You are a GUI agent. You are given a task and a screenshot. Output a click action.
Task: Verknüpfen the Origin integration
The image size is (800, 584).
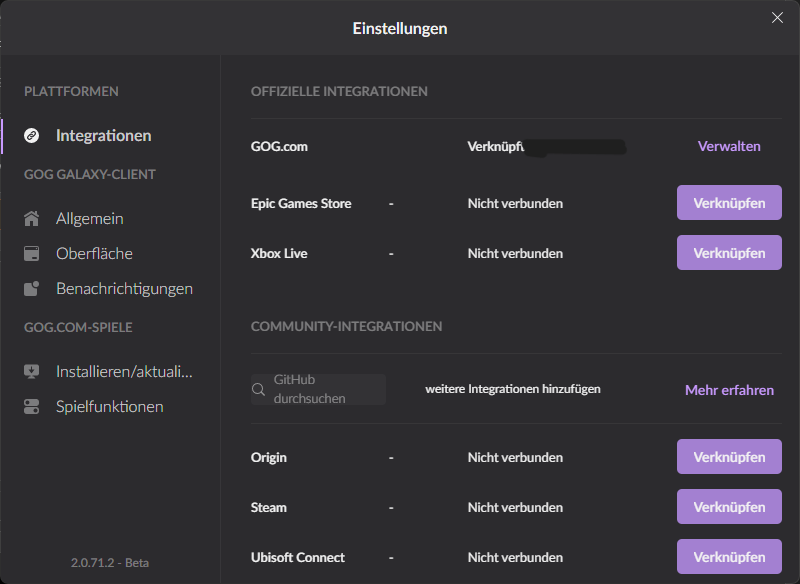click(729, 456)
